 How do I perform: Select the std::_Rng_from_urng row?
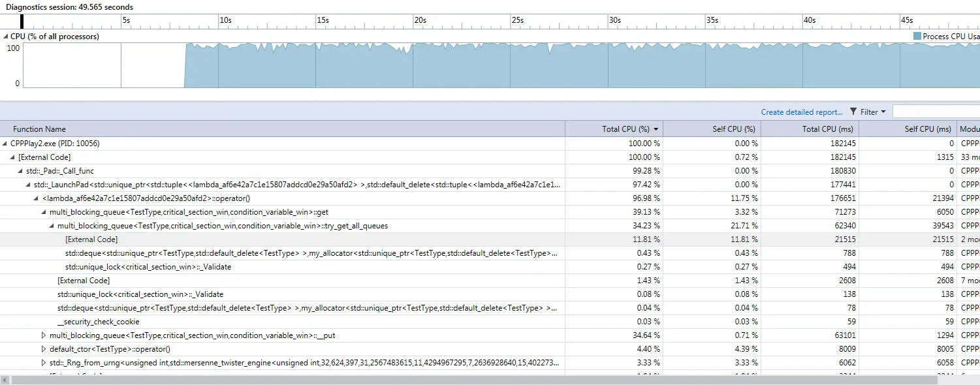tap(490, 363)
